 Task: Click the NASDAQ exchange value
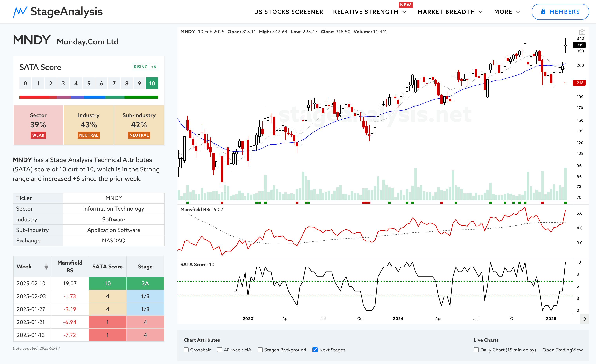[x=114, y=241]
